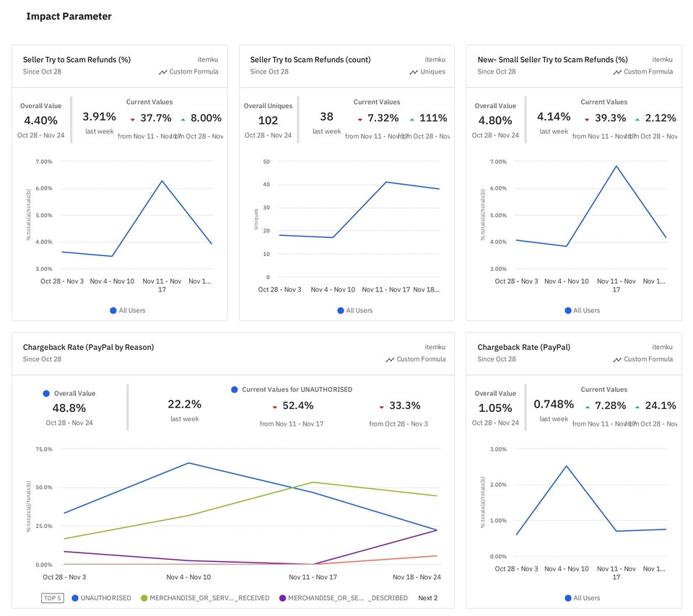Click the Custom Formula chart icon on Seller Try to Scam Refunds (%)
This screenshot has width=693, height=616.
point(163,72)
